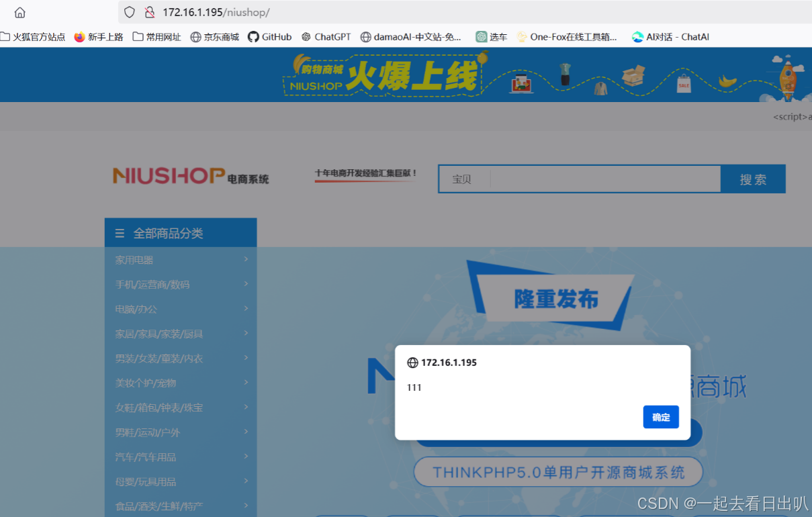Open the 宝贝 search type dropdown
Image resolution: width=812 pixels, height=517 pixels.
point(464,179)
